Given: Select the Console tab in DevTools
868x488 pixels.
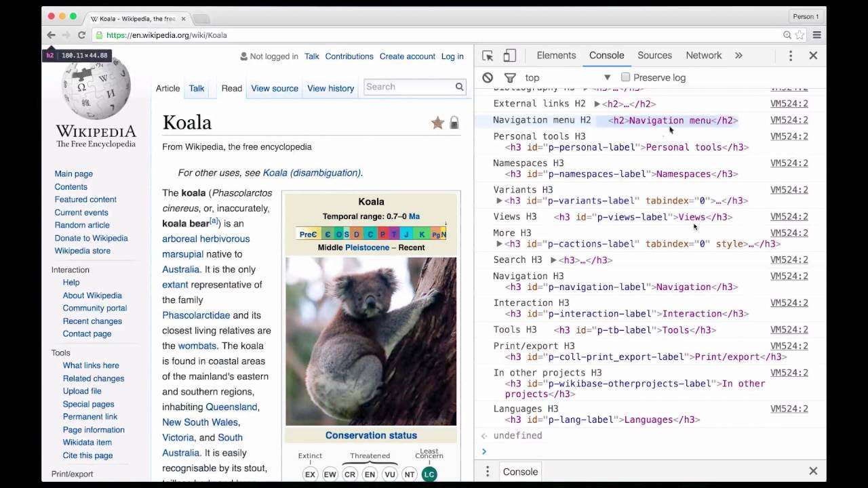Looking at the screenshot, I should 606,56.
